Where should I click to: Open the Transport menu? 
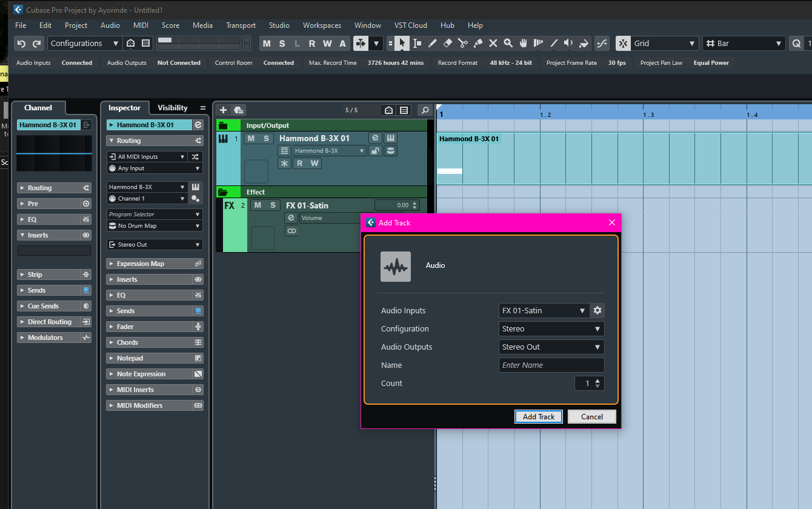(241, 25)
